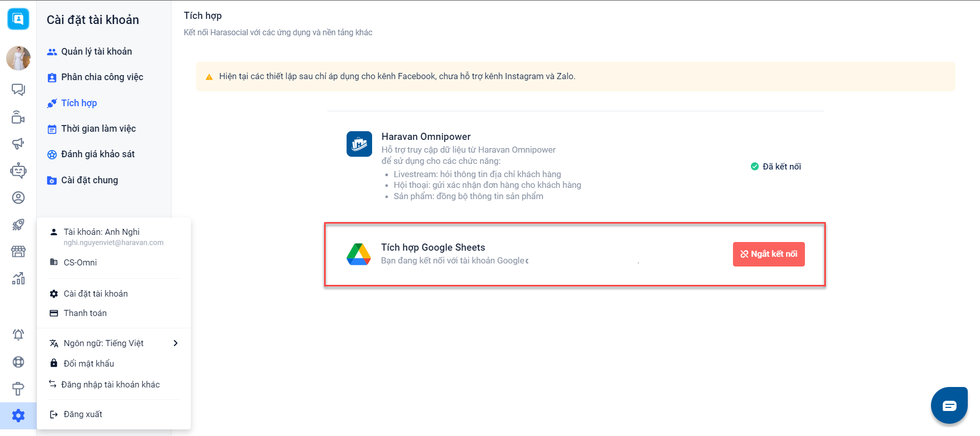Open the user profile avatar
Screen dimensions: 980x436
(x=18, y=58)
